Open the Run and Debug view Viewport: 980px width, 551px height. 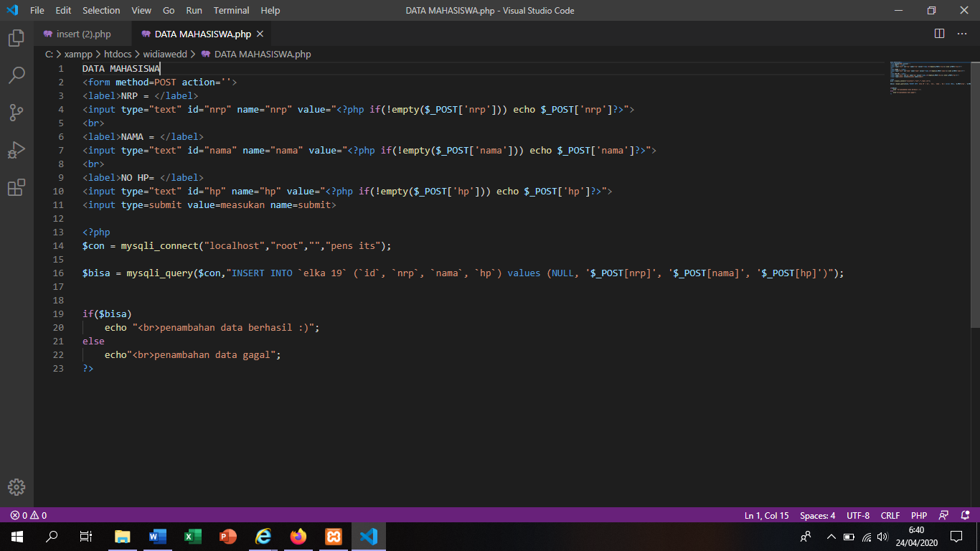(x=16, y=150)
